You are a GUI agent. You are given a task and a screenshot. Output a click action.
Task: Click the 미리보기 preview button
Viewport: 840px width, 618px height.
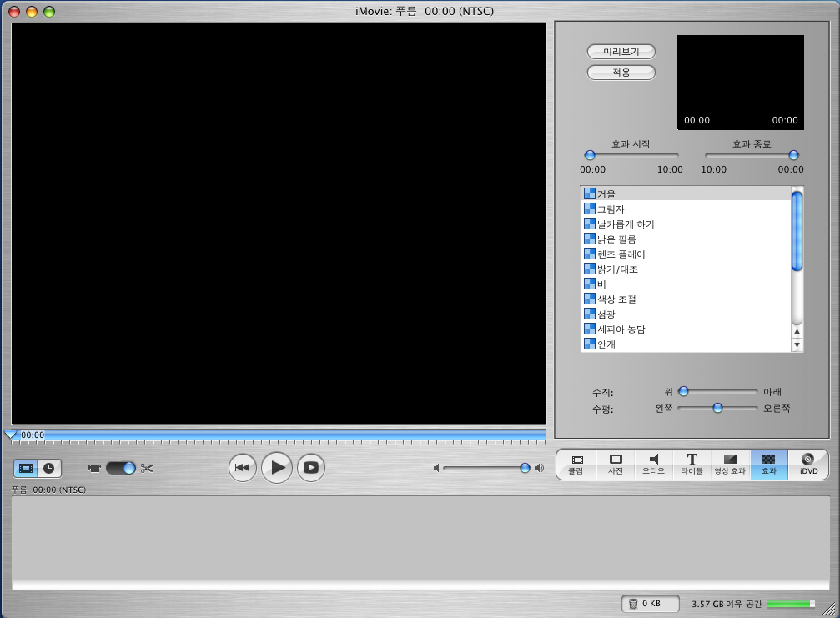tap(621, 52)
